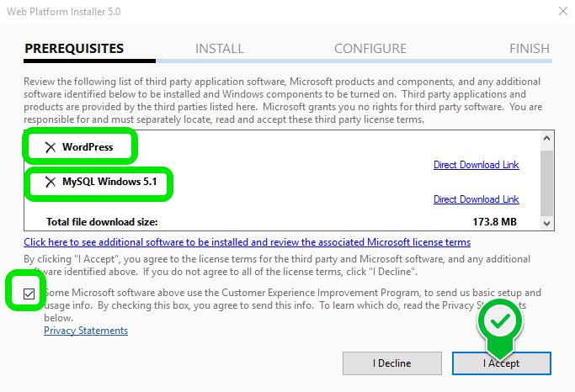
Task: Open the MySQL Direct Download Link
Action: click(476, 199)
